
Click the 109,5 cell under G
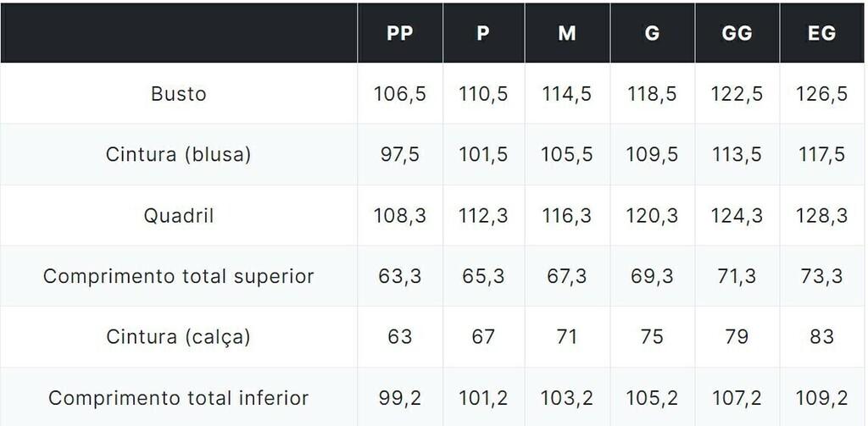[652, 155]
